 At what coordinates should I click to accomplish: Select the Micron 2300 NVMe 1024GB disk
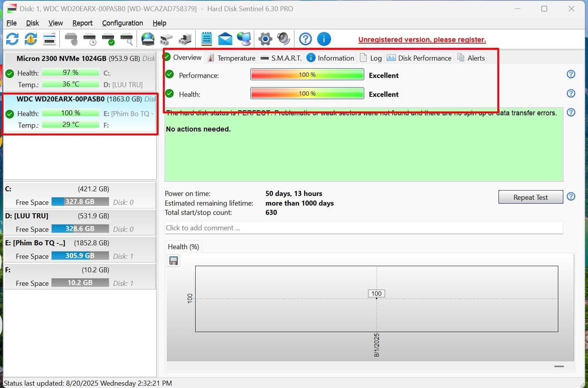(80, 71)
